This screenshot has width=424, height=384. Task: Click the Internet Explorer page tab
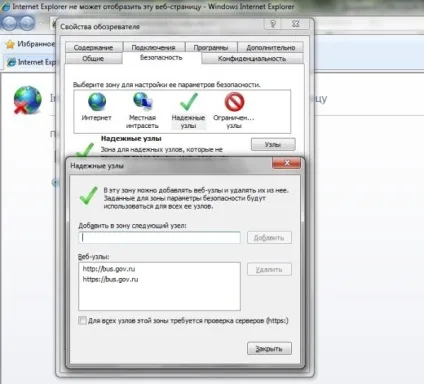31,62
